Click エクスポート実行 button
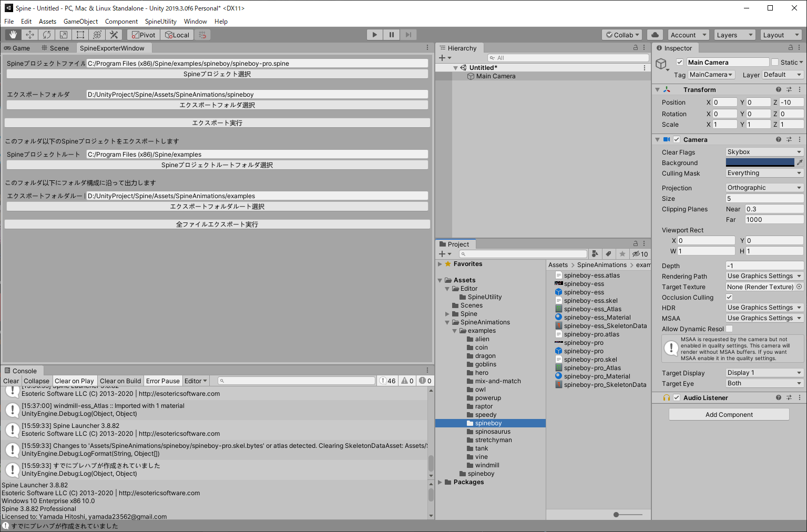The height and width of the screenshot is (532, 807). [217, 123]
